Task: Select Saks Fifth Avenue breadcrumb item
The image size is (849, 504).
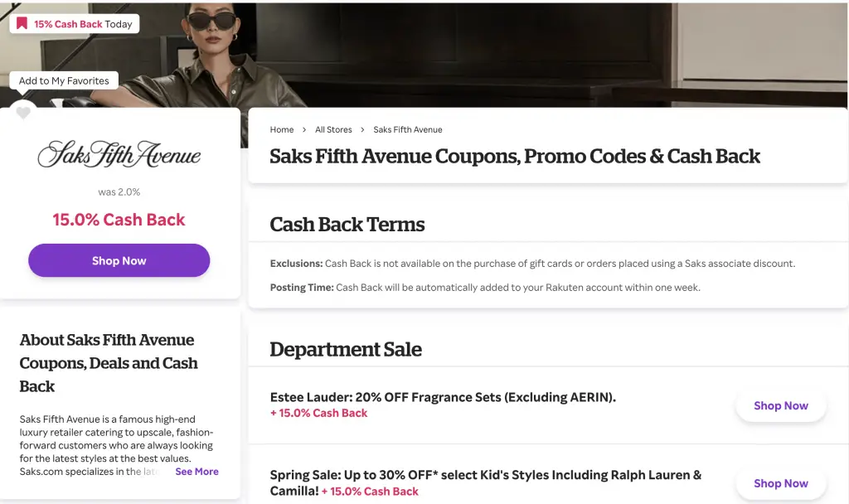Action: (408, 130)
